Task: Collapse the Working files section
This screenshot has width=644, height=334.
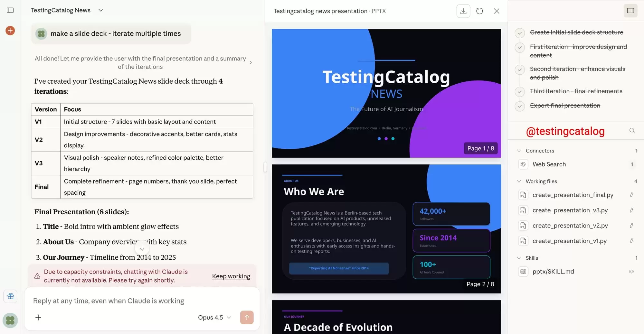Action: [x=519, y=181]
